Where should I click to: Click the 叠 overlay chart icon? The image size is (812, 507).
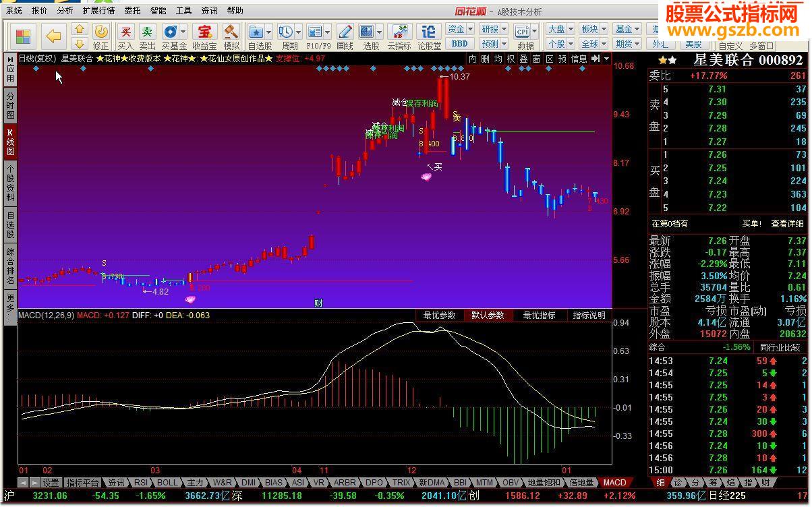523,59
